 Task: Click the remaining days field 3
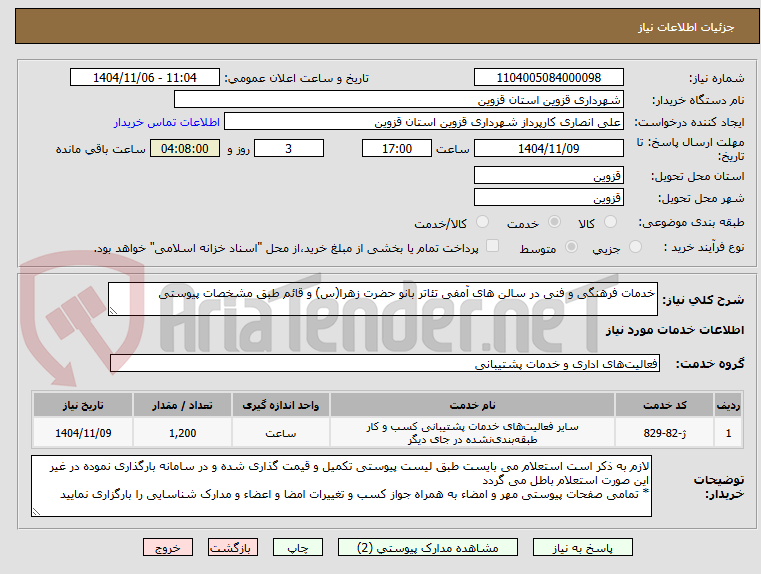289,148
